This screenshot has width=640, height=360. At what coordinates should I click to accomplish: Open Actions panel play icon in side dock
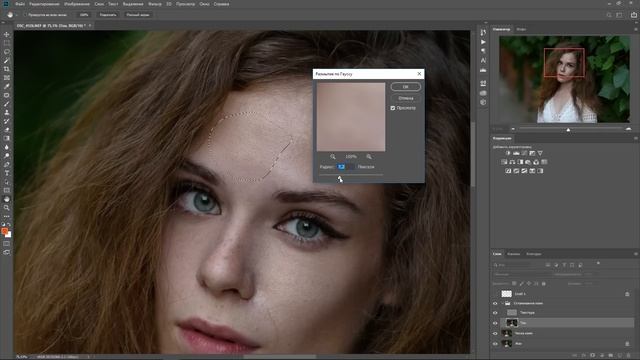tap(483, 42)
